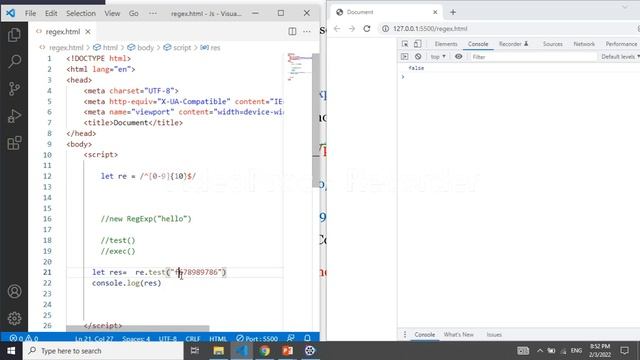Open errors and warnings in status bar
640x360 pixels.
coord(24,339)
